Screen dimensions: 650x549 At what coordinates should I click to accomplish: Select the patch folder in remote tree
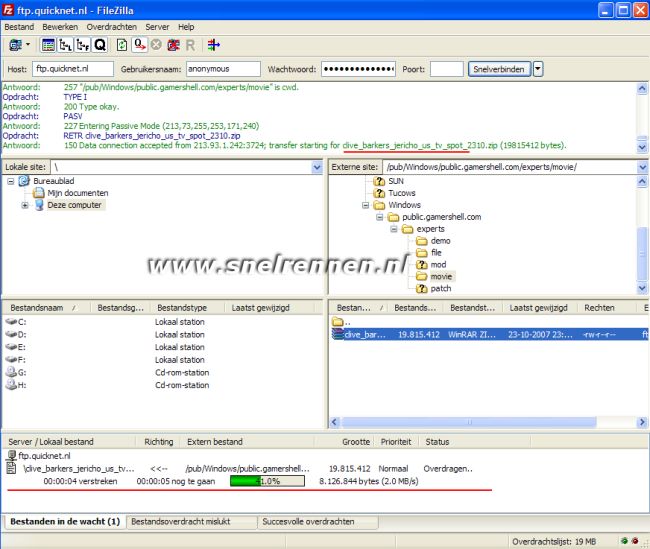pyautogui.click(x=441, y=289)
